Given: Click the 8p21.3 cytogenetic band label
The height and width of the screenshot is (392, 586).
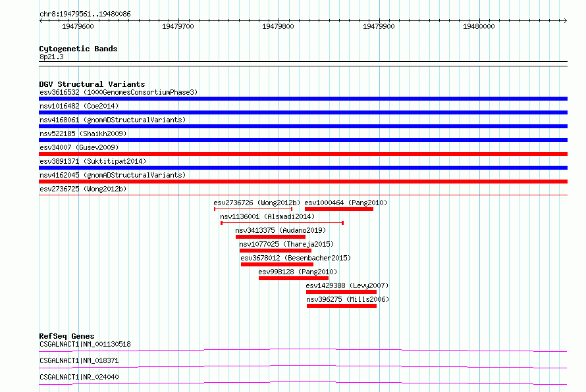Looking at the screenshot, I should (51, 57).
